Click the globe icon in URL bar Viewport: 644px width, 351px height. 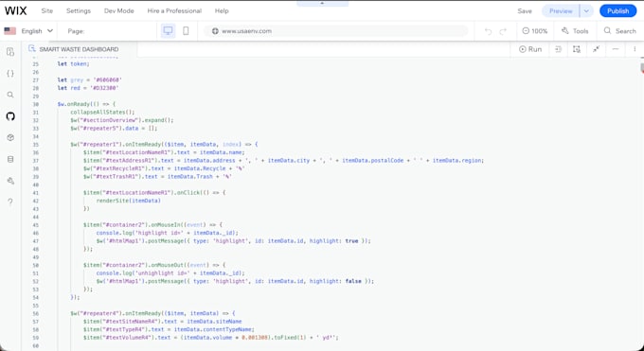(215, 31)
